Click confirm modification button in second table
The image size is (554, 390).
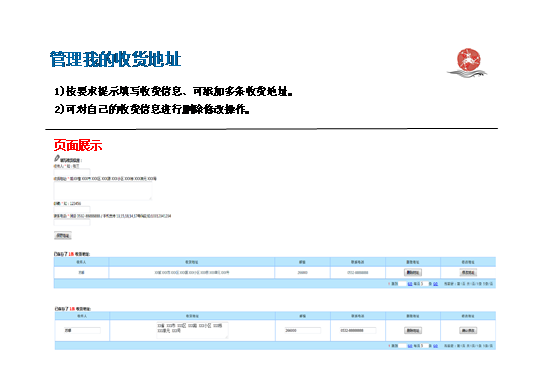click(x=468, y=330)
